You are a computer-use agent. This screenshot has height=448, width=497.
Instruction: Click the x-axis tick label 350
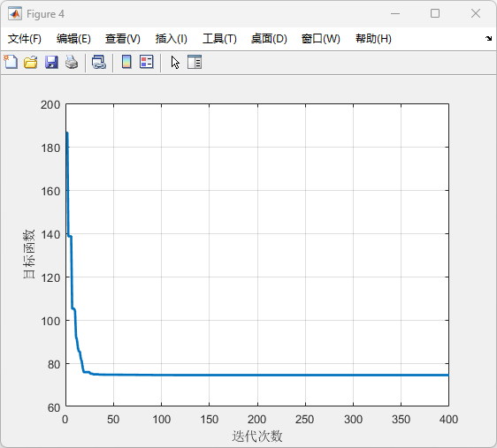point(401,420)
